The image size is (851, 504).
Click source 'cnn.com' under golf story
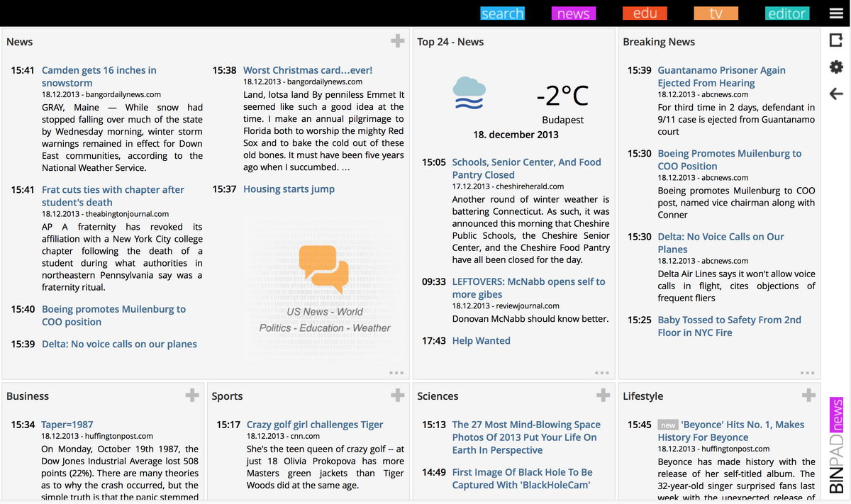coord(305,437)
